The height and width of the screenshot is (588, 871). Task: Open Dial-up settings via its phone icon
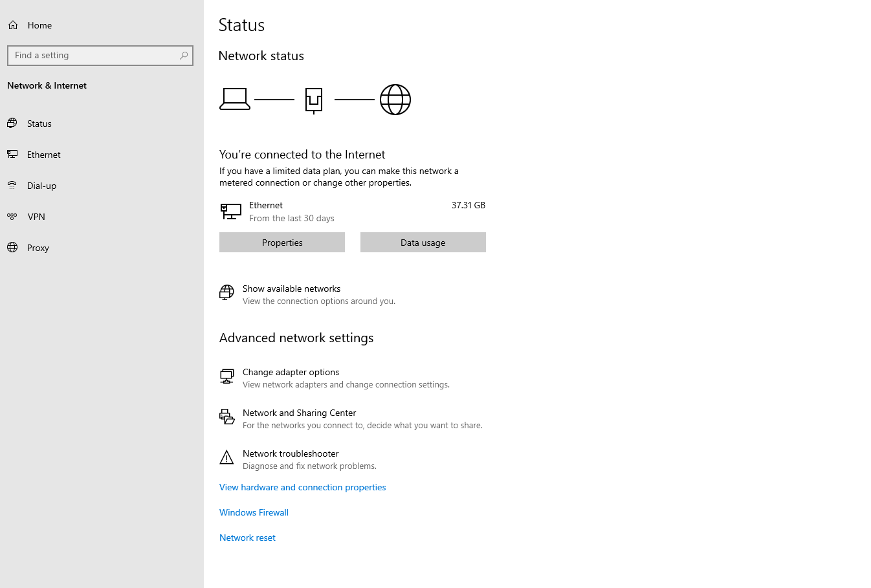pyautogui.click(x=12, y=185)
